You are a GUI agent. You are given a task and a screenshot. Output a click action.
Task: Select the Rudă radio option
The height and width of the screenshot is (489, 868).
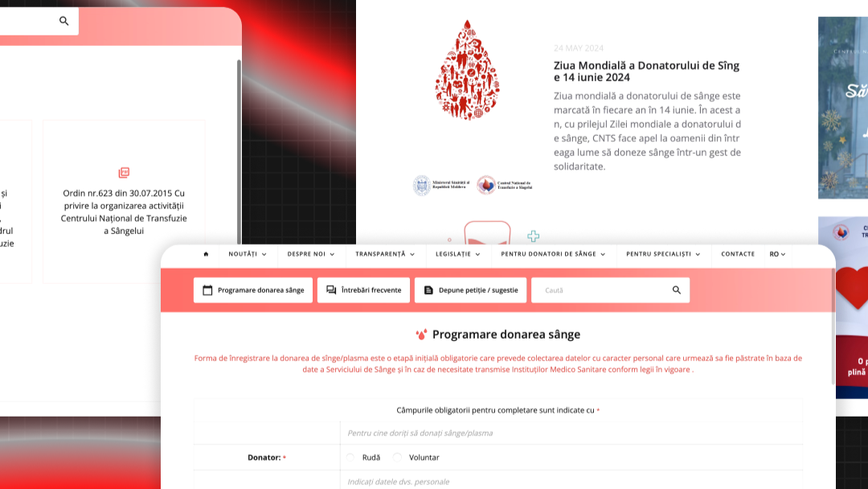[350, 458]
